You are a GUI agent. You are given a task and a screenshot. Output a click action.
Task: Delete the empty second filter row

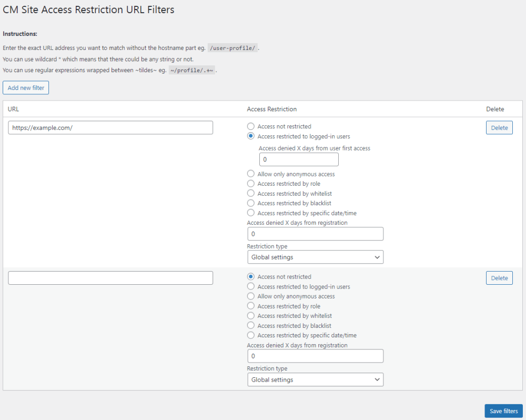tap(499, 278)
